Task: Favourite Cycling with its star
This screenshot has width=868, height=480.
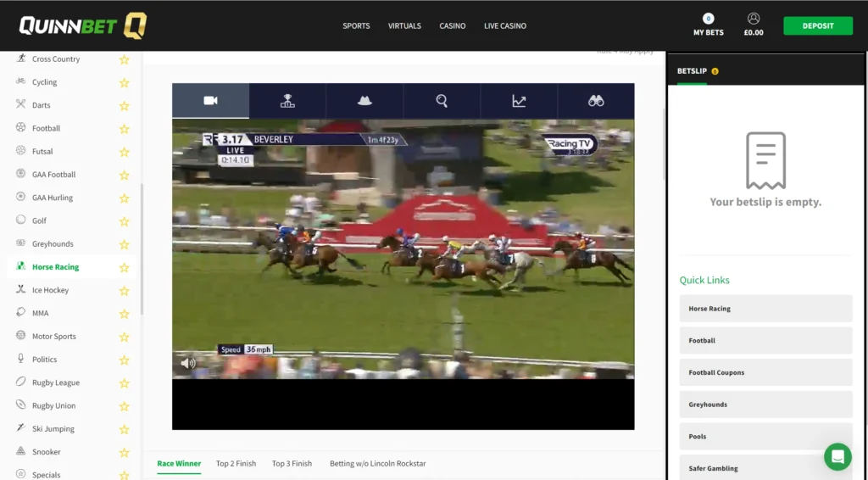Action: pyautogui.click(x=125, y=82)
